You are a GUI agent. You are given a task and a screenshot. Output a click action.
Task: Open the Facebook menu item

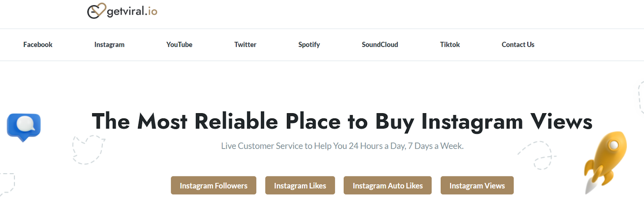point(38,45)
